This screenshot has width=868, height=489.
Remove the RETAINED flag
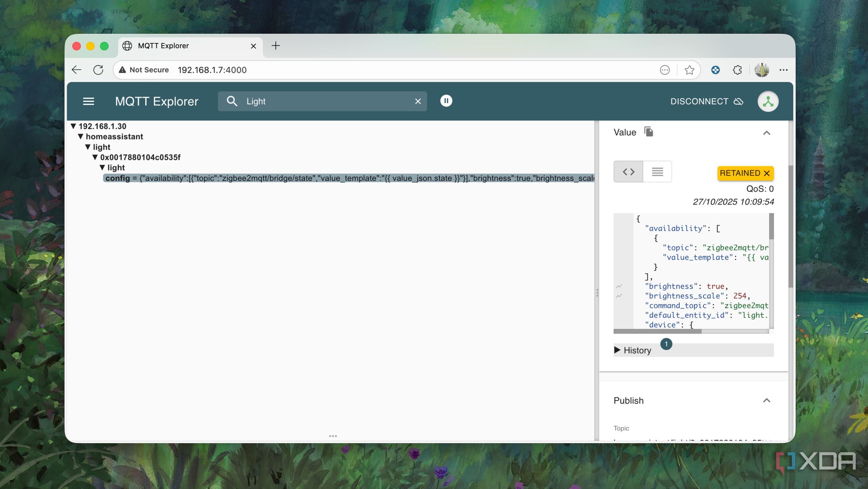click(745, 173)
